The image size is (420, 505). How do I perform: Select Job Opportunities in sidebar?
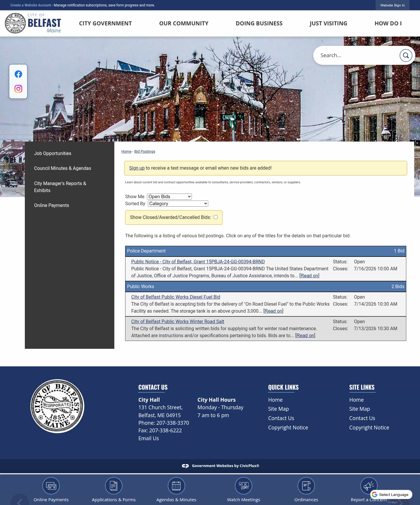click(52, 153)
